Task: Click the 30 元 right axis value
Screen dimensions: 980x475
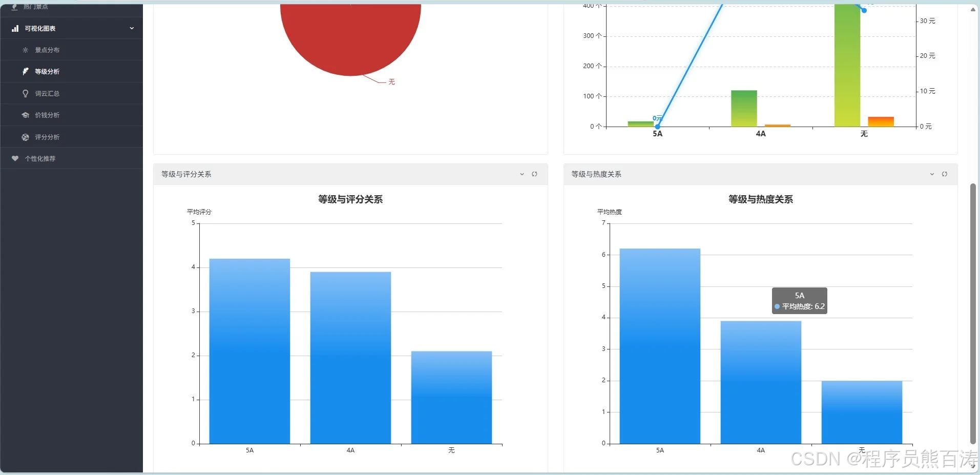Action: pos(927,21)
